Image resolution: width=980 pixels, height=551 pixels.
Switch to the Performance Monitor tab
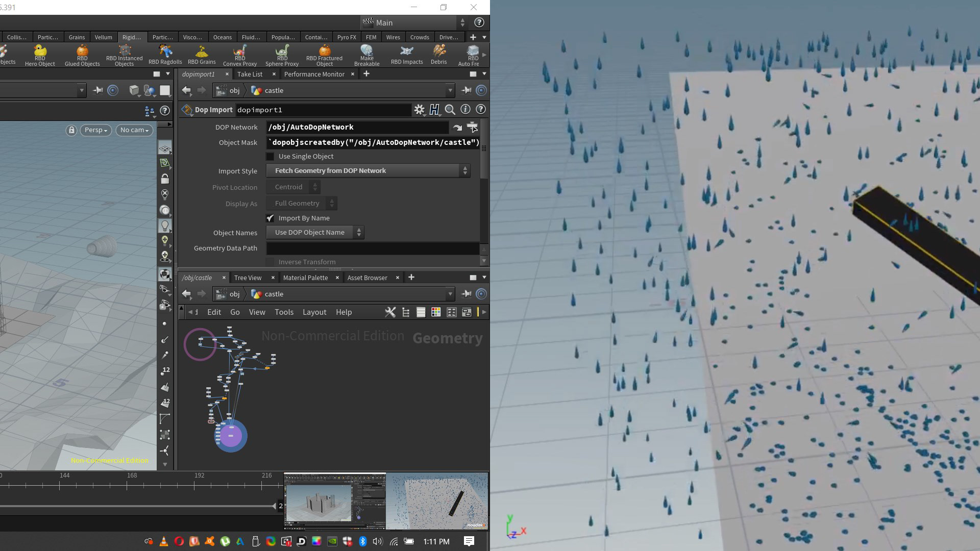pyautogui.click(x=314, y=74)
